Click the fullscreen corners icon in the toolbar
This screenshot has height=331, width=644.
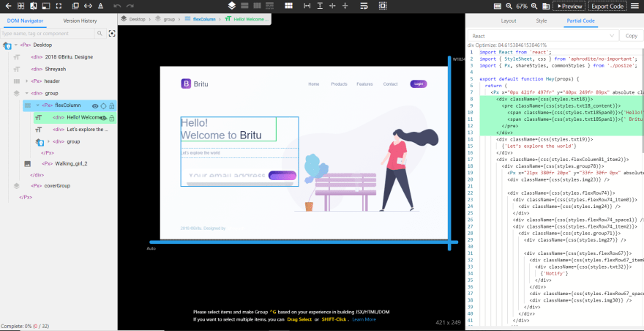tap(59, 6)
